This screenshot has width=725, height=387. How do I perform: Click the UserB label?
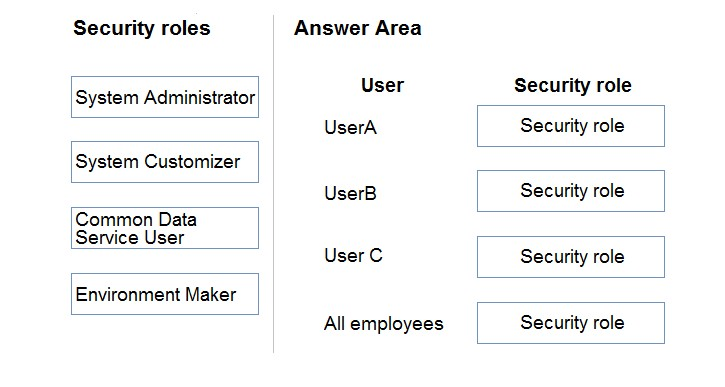(x=350, y=193)
